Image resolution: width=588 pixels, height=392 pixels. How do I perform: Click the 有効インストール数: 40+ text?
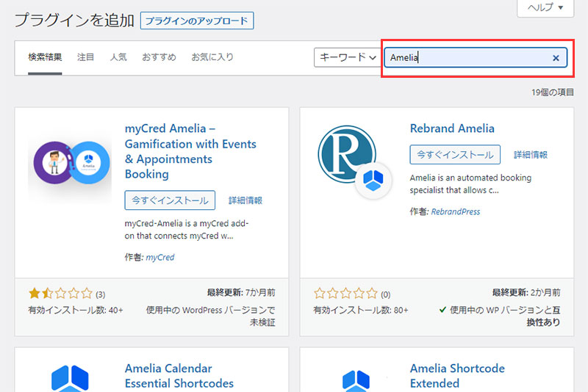(76, 310)
